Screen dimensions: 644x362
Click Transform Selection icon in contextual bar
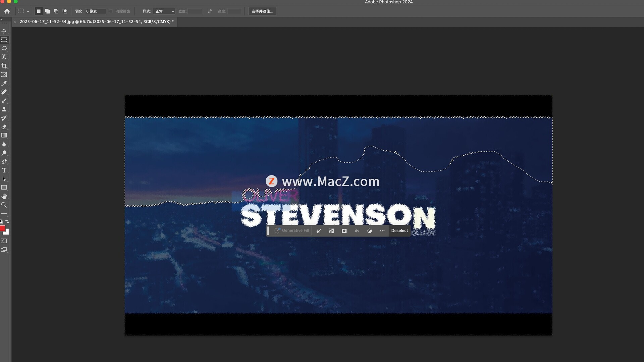click(331, 231)
